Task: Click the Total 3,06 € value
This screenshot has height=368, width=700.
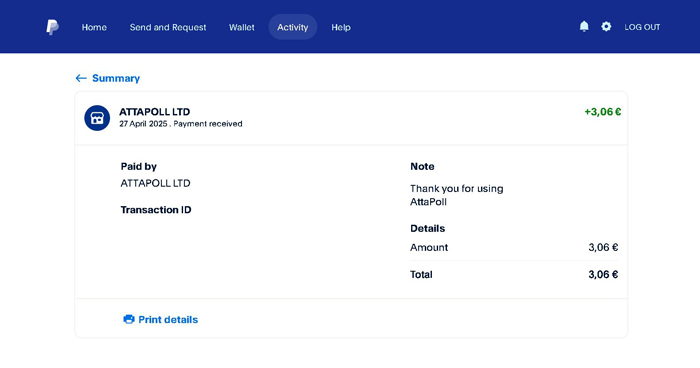Action: [603, 274]
